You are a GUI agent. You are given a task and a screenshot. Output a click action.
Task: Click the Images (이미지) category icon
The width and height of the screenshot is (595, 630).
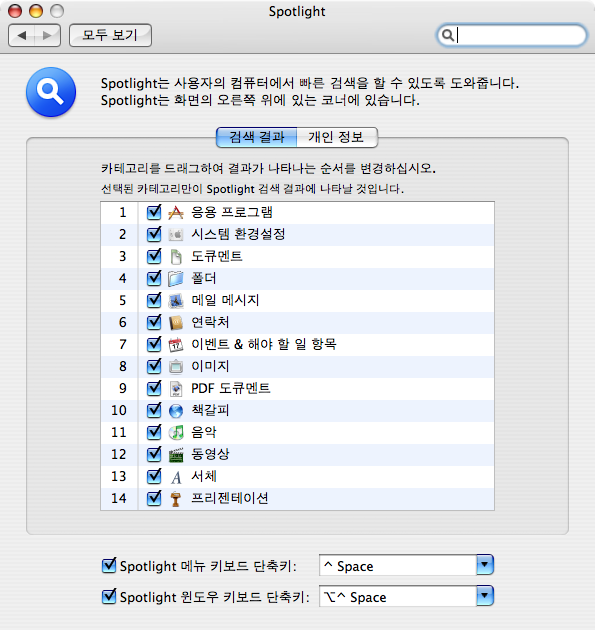pyautogui.click(x=176, y=366)
